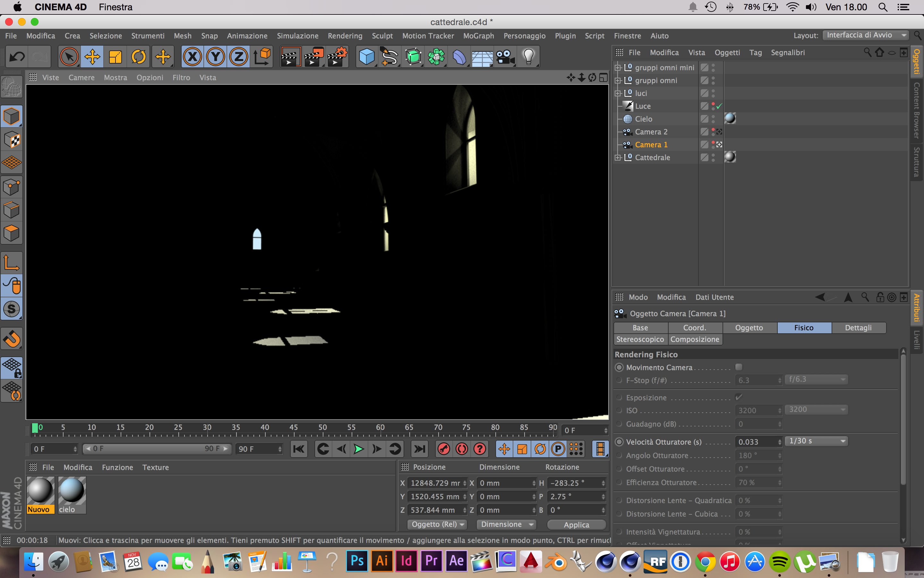Record active objects keyframe
The image size is (924, 578).
[444, 449]
